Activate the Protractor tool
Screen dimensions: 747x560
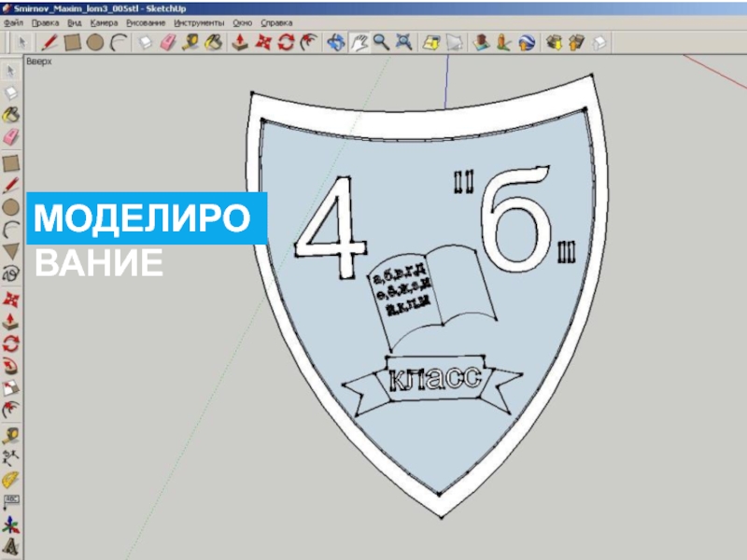11,480
